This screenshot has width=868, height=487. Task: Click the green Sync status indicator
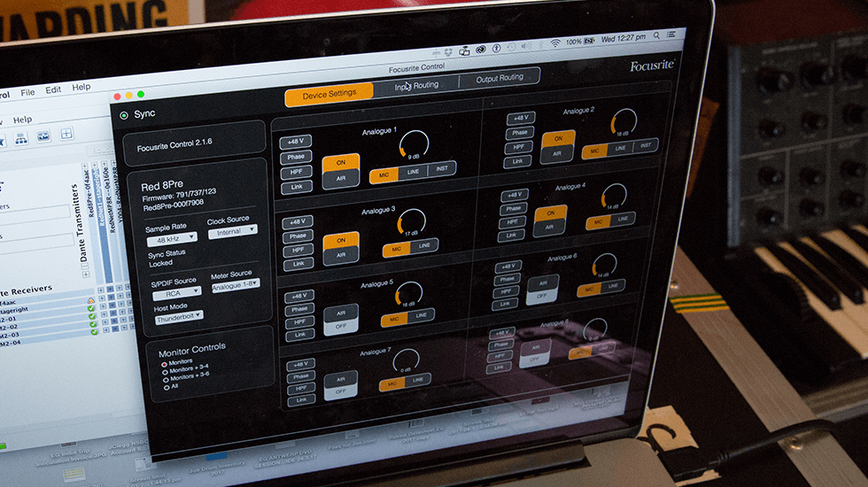[x=124, y=114]
